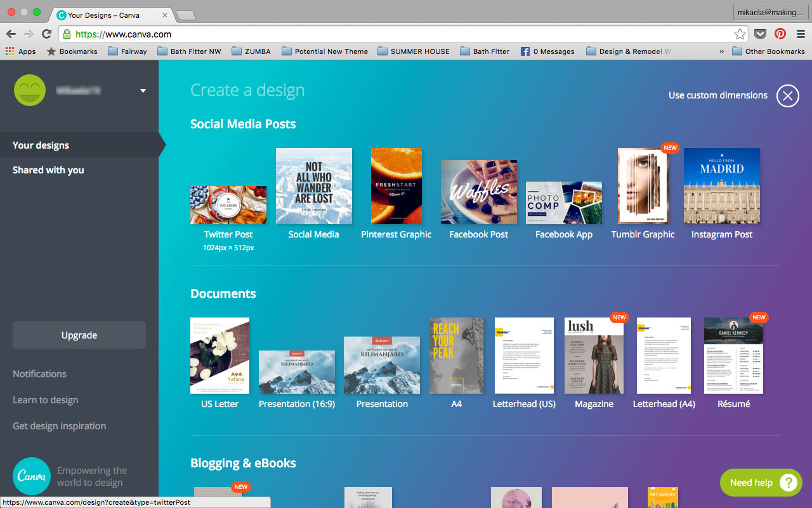Choose the Presentation (16:9) template
812x508 pixels.
click(297, 372)
